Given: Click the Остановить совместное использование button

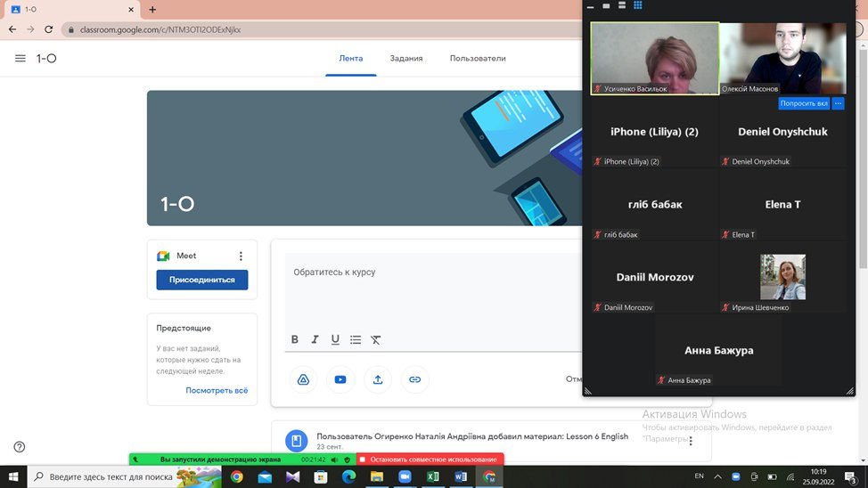Looking at the screenshot, I should click(x=430, y=460).
